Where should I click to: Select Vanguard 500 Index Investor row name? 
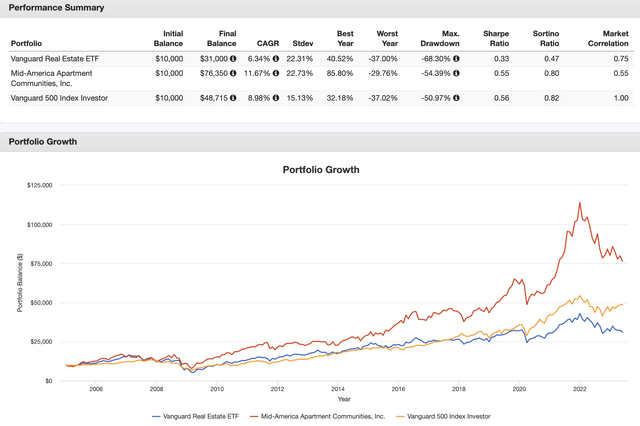coord(59,98)
